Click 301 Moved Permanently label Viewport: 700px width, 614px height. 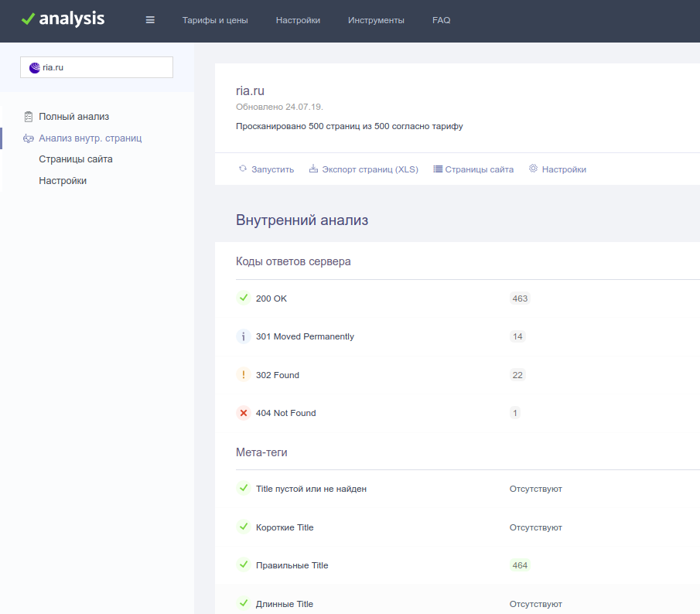[305, 336]
